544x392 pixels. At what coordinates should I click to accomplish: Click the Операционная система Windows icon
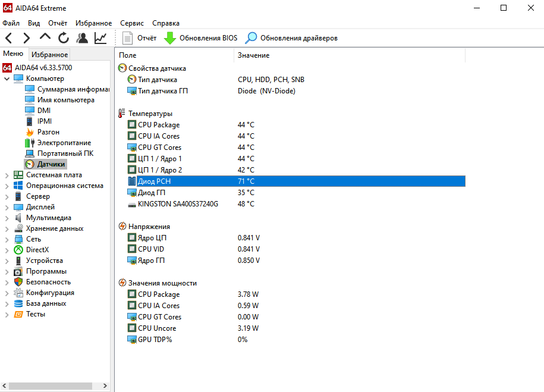pyautogui.click(x=18, y=186)
